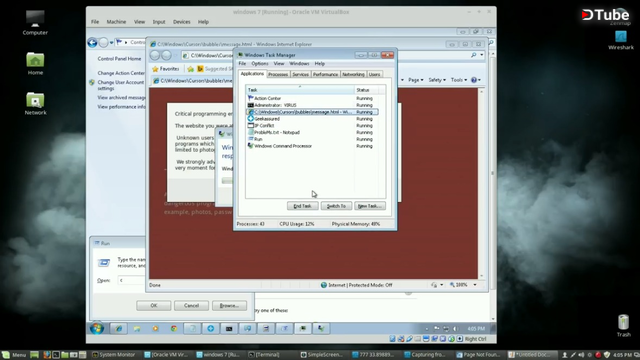Select the Windows Command Processor task row
The height and width of the screenshot is (360, 640).
coord(312,146)
